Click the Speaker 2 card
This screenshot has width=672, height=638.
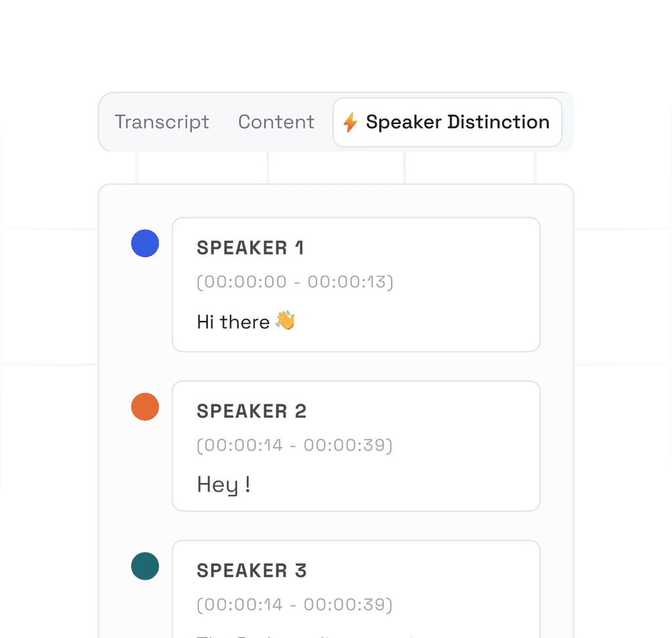click(x=356, y=446)
